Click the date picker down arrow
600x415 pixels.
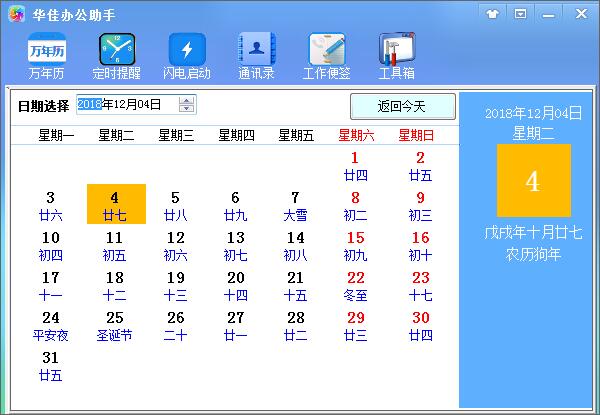pos(187,109)
